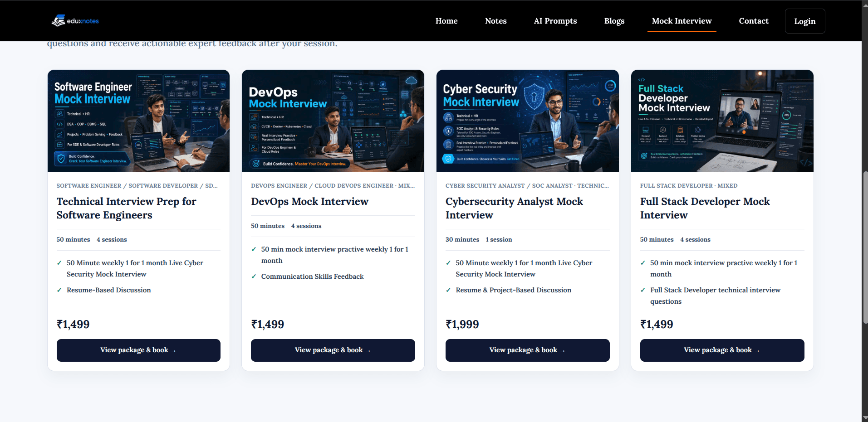Open the Cyber Security Mock Interview image
868x422 pixels.
click(x=528, y=121)
